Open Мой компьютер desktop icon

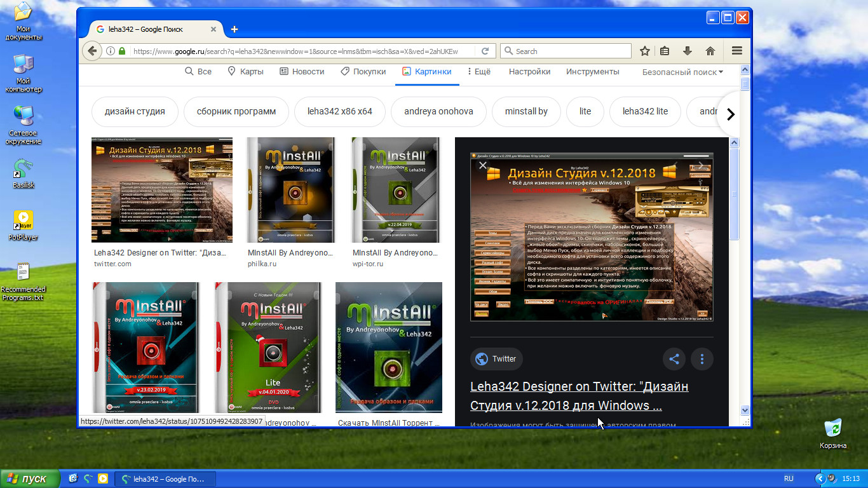click(24, 73)
